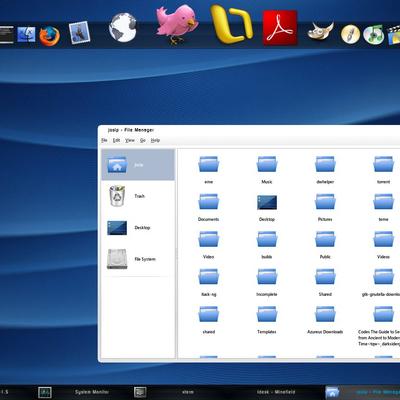Open the Finder icon in dock
The height and width of the screenshot is (400, 400).
(26, 35)
